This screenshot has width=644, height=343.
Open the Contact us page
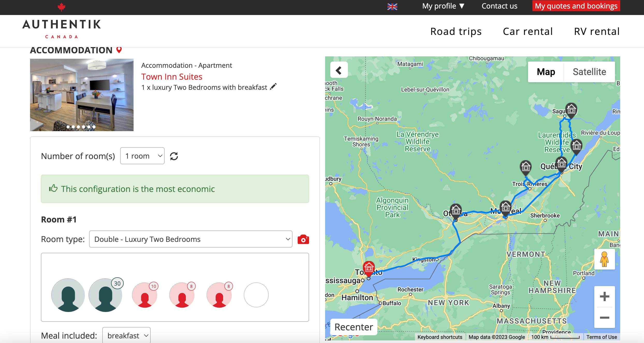tap(499, 6)
